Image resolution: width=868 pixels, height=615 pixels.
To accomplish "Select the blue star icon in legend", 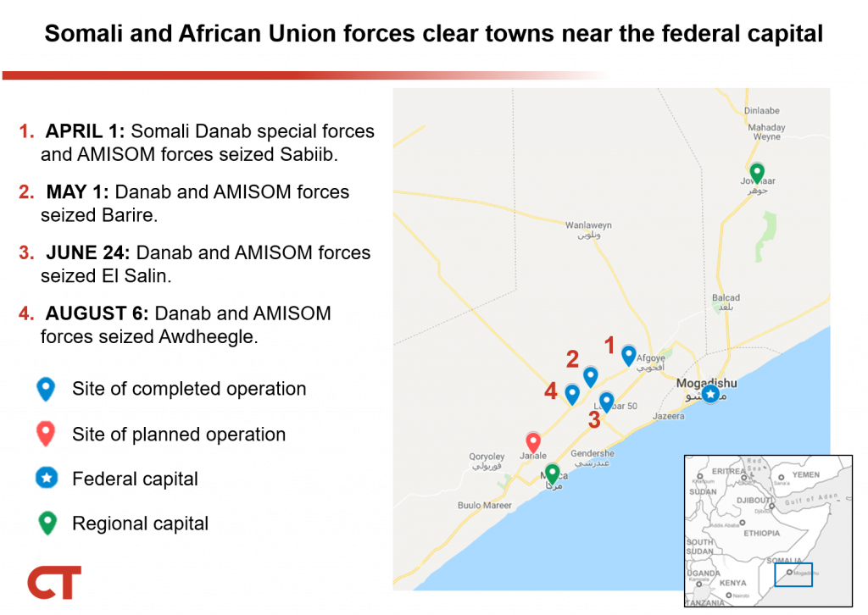I will [46, 478].
